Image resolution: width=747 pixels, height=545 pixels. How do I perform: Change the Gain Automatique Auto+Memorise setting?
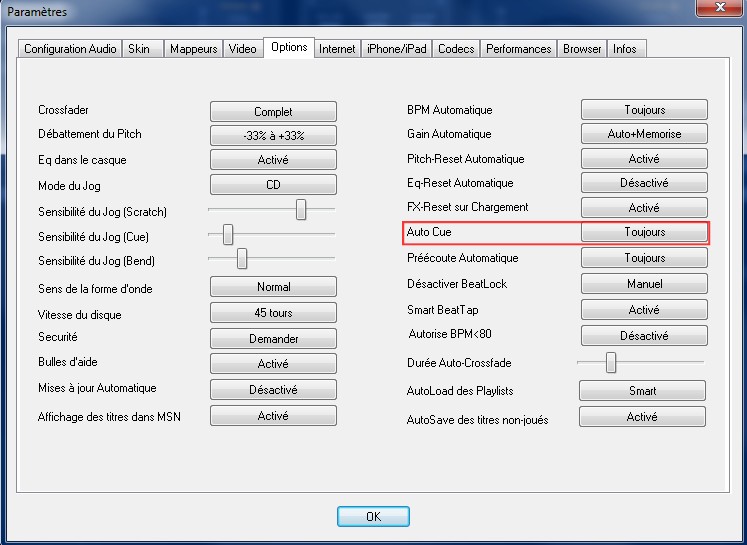pyautogui.click(x=644, y=134)
